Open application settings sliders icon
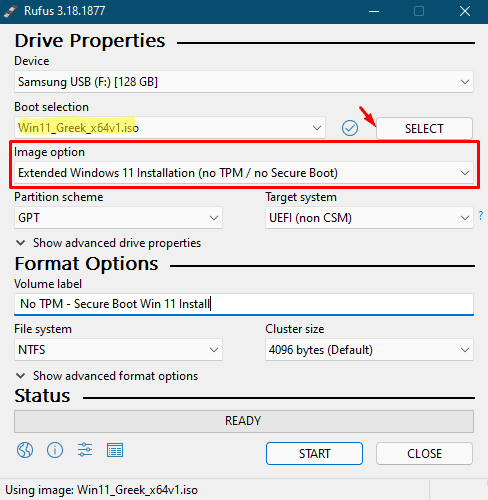Screen dimensions: 488x500 tap(85, 450)
